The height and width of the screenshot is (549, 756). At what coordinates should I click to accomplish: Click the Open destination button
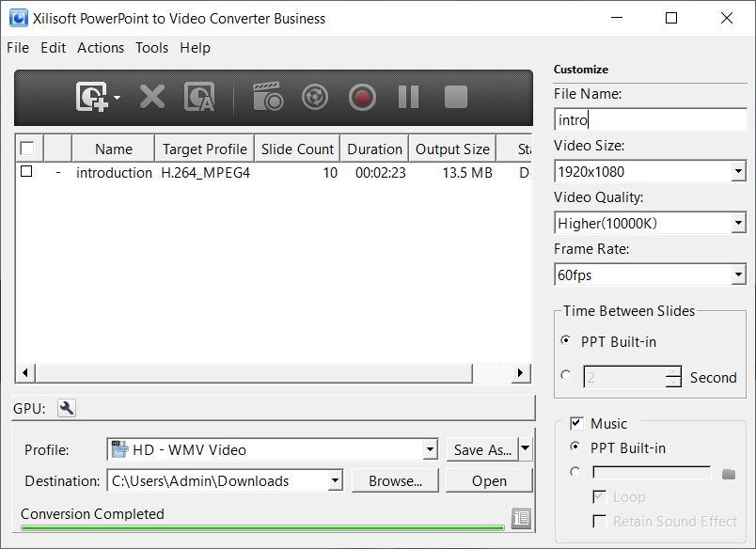click(489, 480)
